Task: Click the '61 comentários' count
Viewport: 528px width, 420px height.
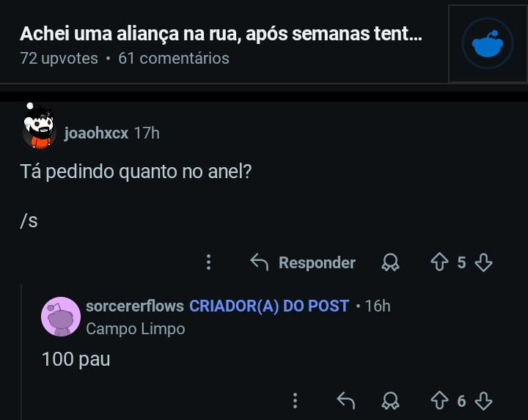Action: [174, 58]
